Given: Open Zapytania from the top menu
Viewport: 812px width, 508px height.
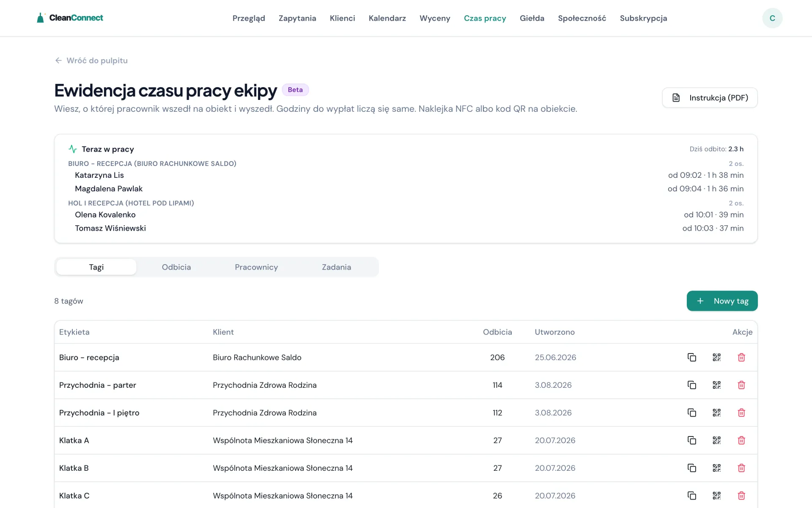Looking at the screenshot, I should tap(297, 18).
